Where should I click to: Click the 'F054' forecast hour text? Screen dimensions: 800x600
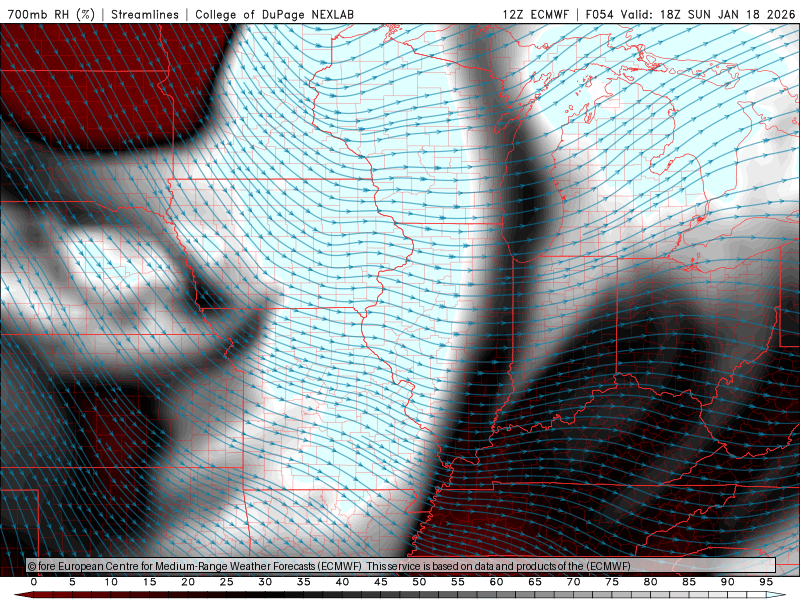[599, 14]
